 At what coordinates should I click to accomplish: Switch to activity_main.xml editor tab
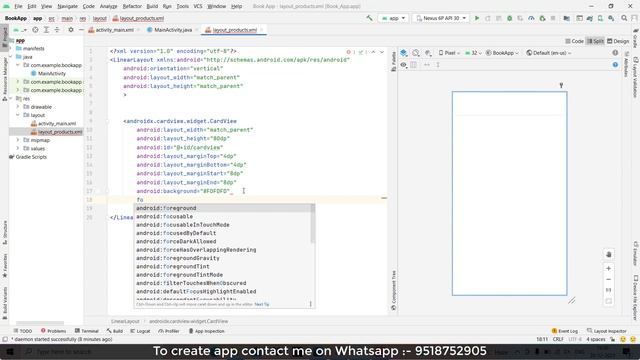pyautogui.click(x=113, y=30)
